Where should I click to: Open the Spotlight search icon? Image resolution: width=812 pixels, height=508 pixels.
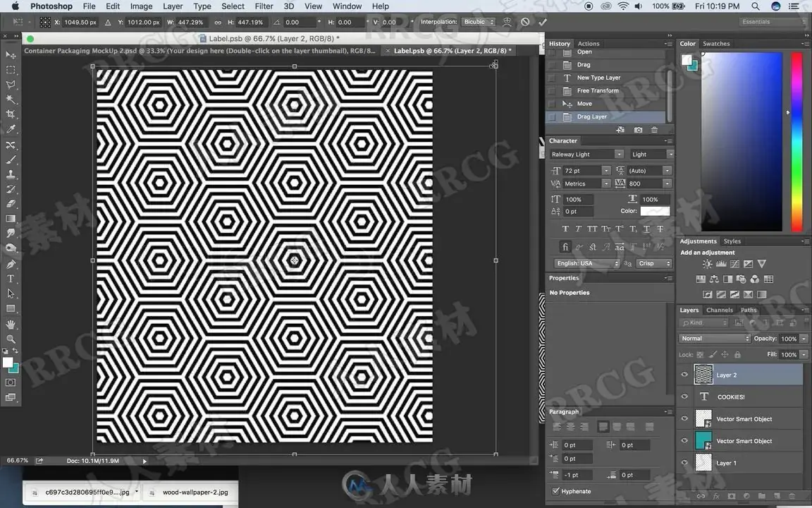756,6
